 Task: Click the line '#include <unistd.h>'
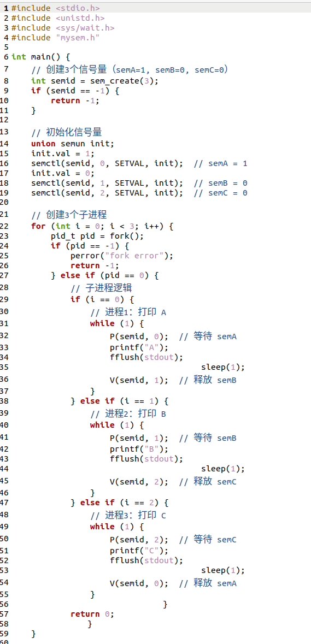(58, 18)
